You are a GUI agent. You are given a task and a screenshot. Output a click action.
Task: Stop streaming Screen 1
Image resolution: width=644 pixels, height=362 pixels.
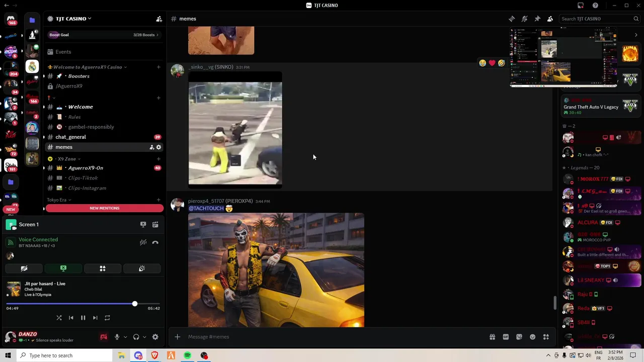point(143,225)
